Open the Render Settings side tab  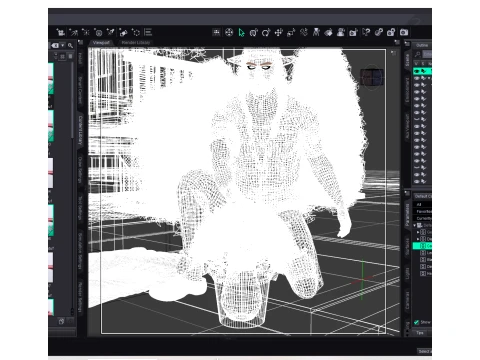80,298
